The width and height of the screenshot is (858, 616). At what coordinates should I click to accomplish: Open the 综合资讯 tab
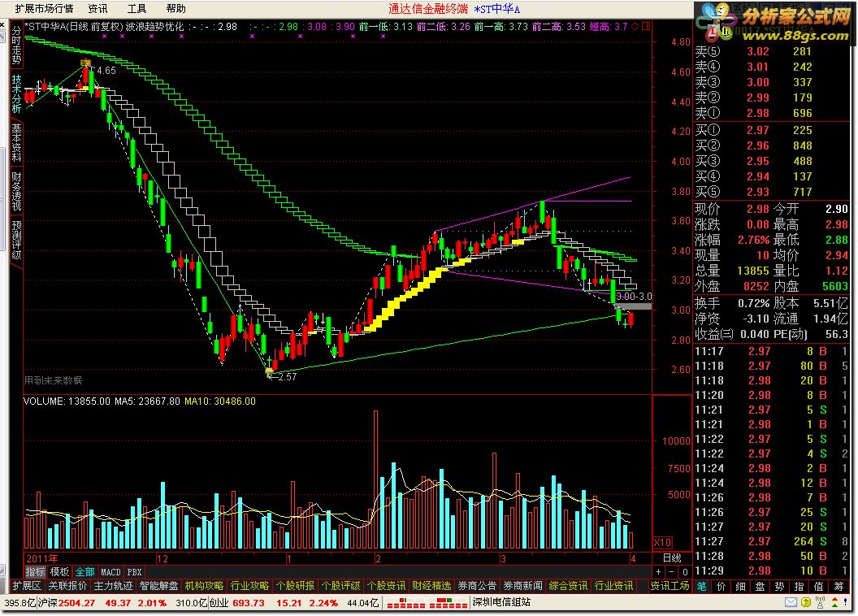click(568, 586)
